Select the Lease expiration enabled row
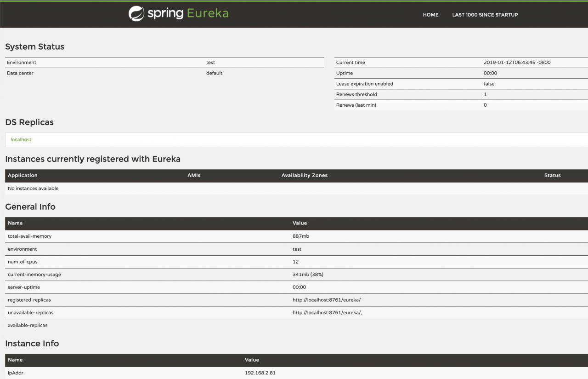This screenshot has height=379, width=588. click(x=364, y=84)
